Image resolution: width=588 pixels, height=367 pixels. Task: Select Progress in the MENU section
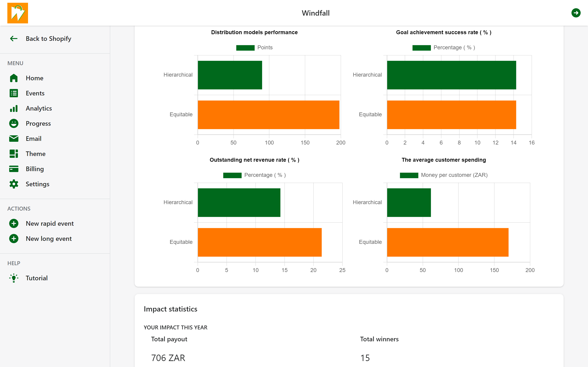coord(38,123)
